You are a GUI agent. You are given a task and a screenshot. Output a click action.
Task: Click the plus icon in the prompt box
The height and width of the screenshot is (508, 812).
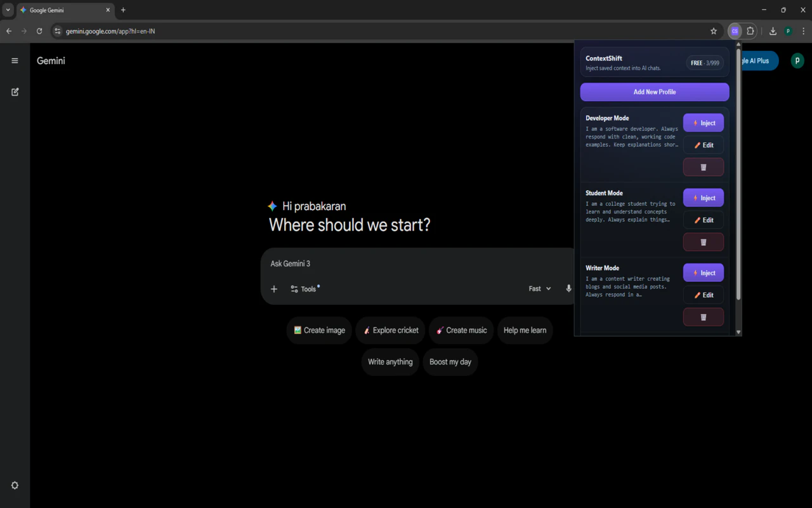[274, 289]
